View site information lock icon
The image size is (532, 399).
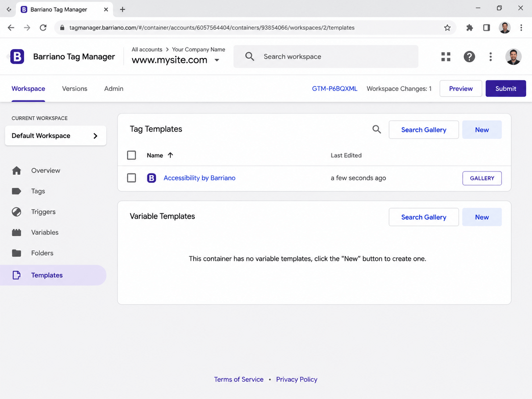click(x=62, y=28)
